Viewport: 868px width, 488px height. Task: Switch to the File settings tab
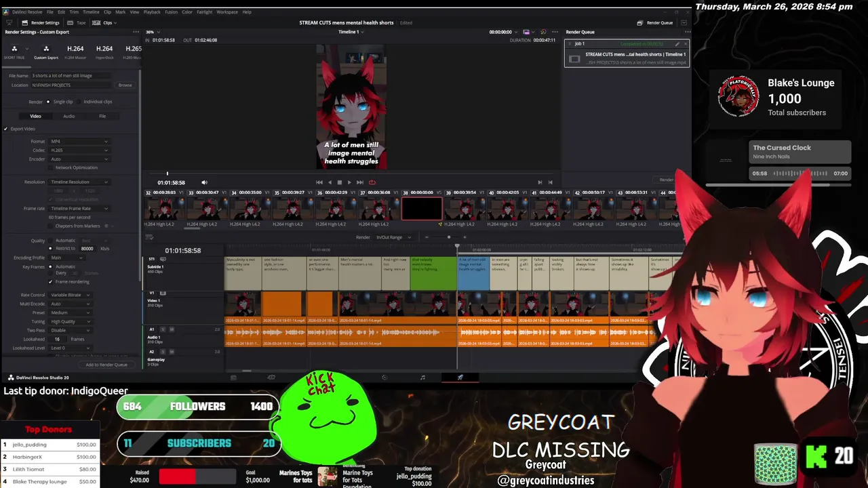(x=102, y=116)
